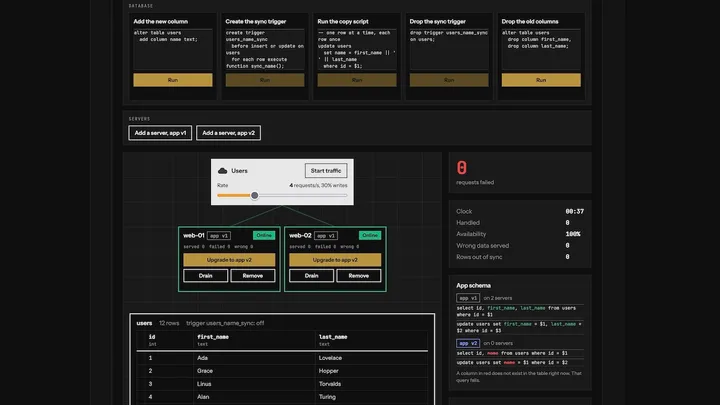Remove the web-02 server

click(359, 276)
